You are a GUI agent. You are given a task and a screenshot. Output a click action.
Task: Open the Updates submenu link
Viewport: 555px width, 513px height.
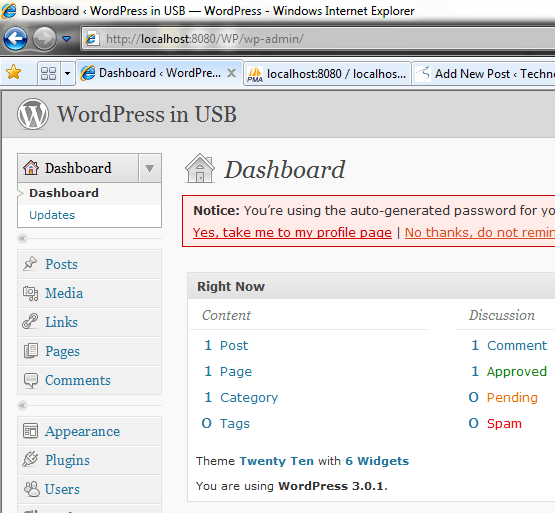(52, 215)
